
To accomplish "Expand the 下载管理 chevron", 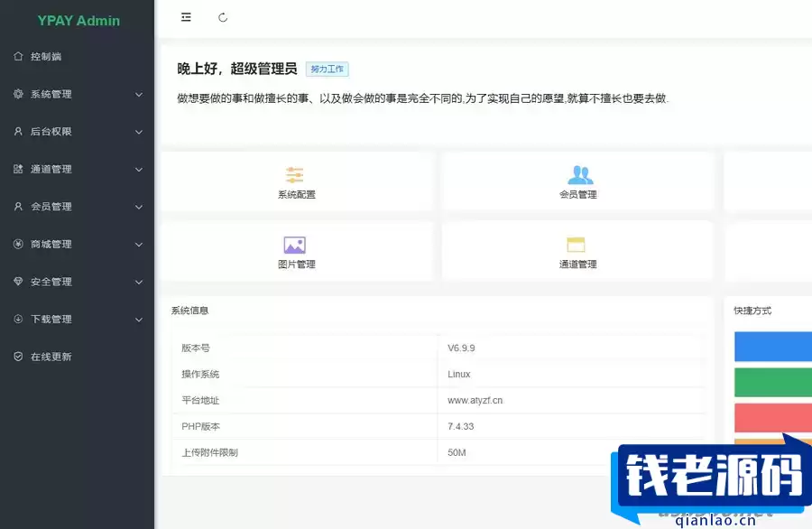I will coord(139,320).
